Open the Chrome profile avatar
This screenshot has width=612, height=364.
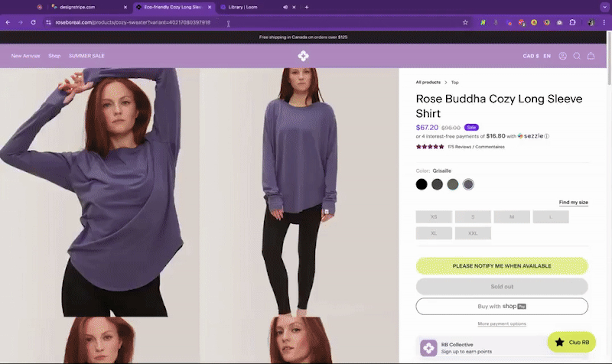click(591, 22)
